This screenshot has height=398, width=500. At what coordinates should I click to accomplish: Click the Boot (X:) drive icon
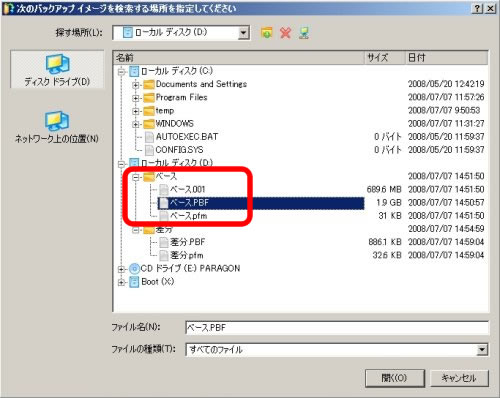pyautogui.click(x=134, y=282)
